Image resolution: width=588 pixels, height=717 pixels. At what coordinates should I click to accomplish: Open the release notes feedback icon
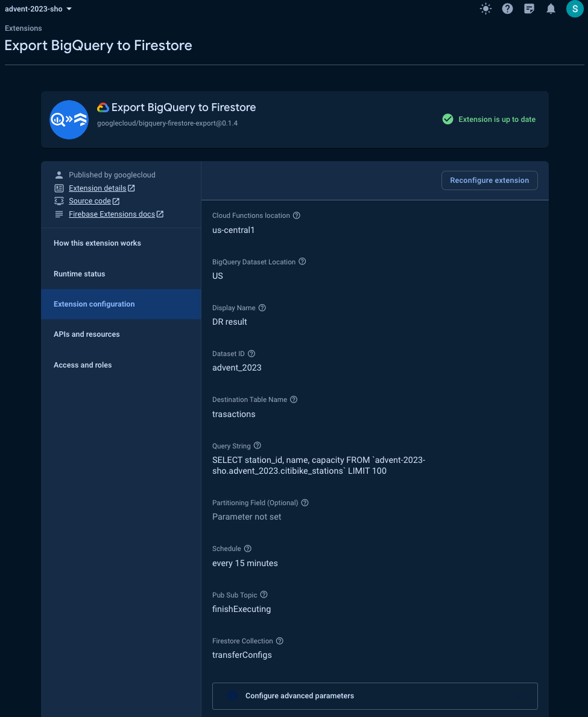coord(529,8)
